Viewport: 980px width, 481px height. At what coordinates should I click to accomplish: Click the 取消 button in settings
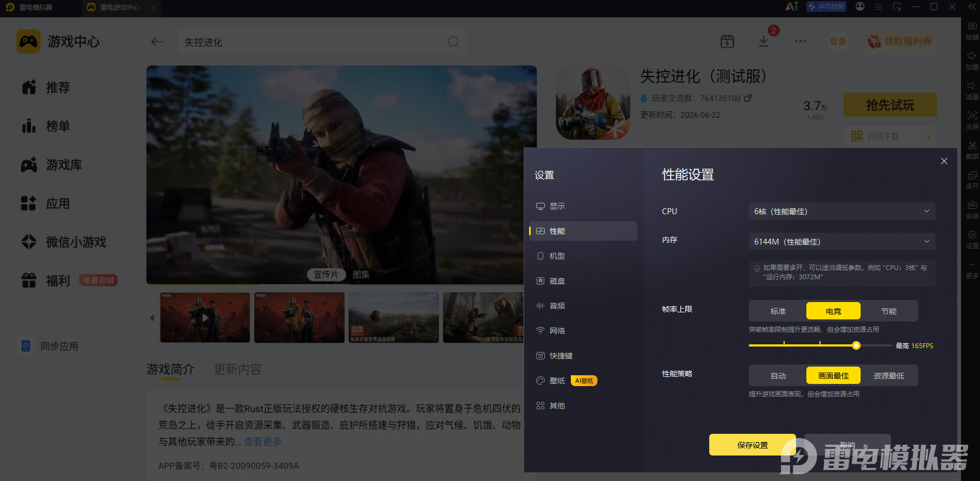(x=848, y=445)
